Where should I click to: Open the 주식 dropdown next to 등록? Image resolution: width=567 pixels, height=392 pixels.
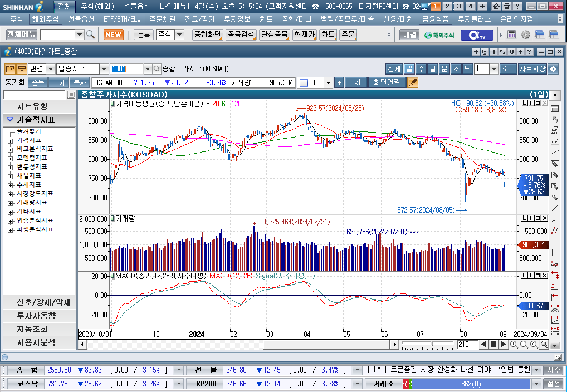coord(179,35)
